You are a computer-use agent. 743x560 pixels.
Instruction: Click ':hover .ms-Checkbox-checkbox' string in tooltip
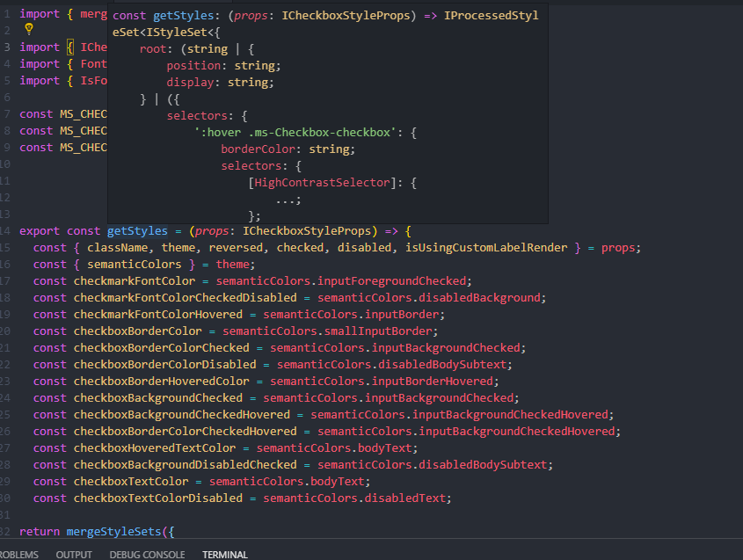(x=295, y=133)
